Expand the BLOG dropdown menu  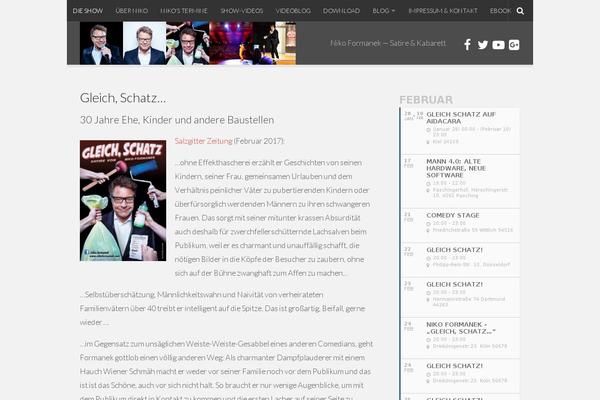pos(384,11)
